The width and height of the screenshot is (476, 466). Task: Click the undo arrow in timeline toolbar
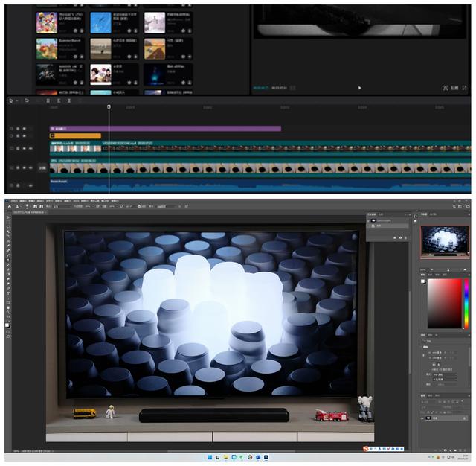point(27,100)
